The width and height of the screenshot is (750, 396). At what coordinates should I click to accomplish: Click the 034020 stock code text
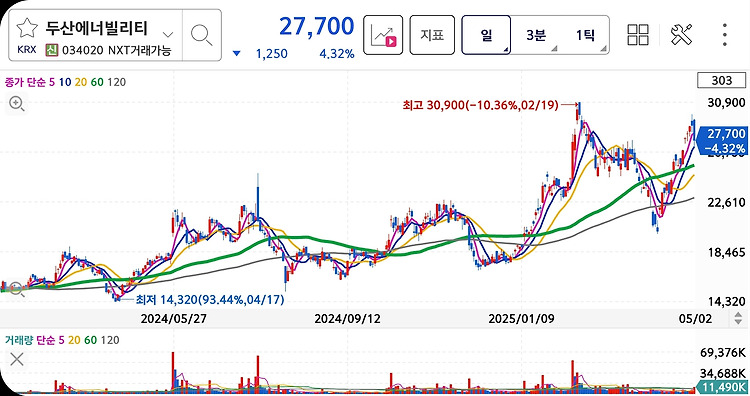pyautogui.click(x=82, y=50)
